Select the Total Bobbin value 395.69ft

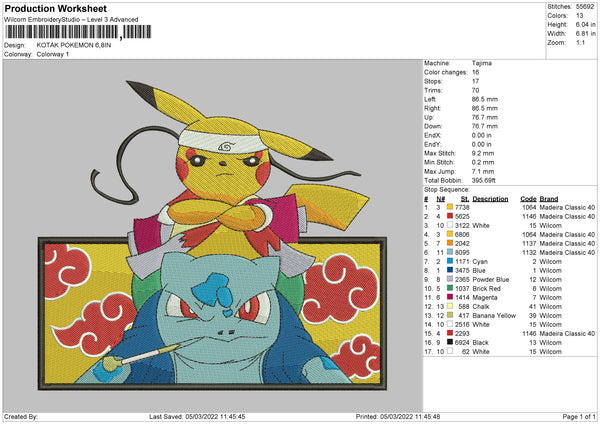point(484,180)
